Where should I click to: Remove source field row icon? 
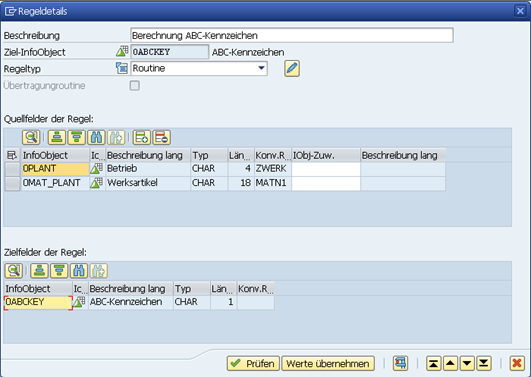point(162,138)
